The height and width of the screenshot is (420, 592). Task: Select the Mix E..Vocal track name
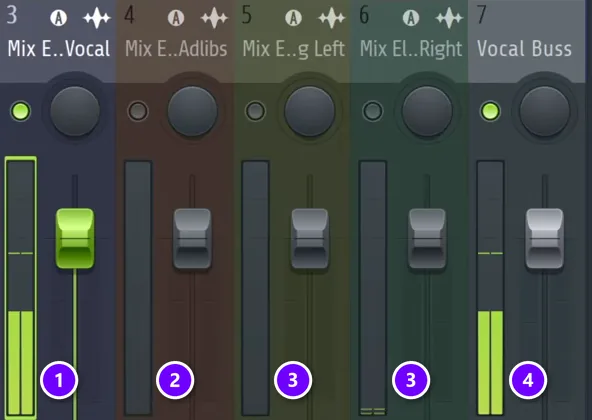tap(59, 49)
